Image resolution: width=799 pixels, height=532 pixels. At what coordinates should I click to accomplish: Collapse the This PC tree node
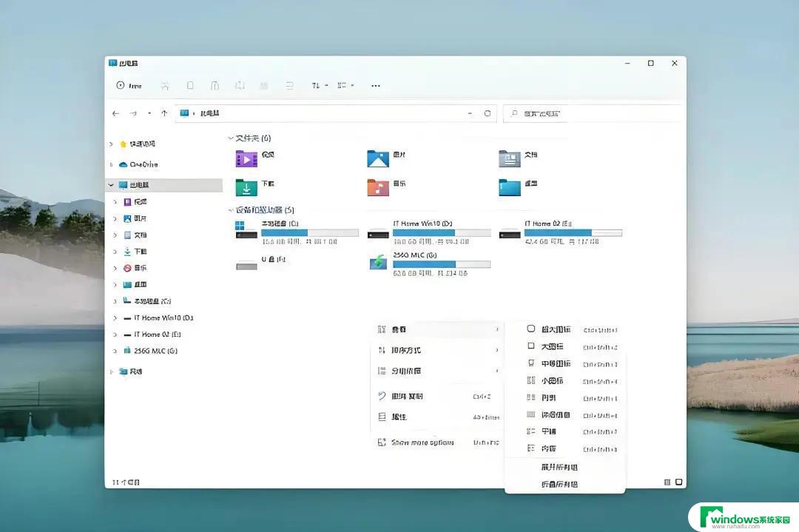111,185
